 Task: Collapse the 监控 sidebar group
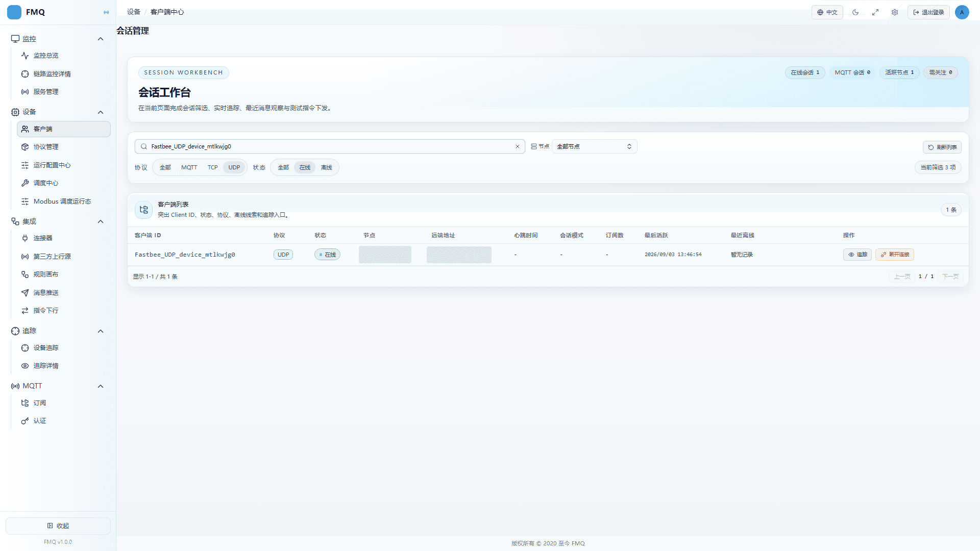pos(101,39)
